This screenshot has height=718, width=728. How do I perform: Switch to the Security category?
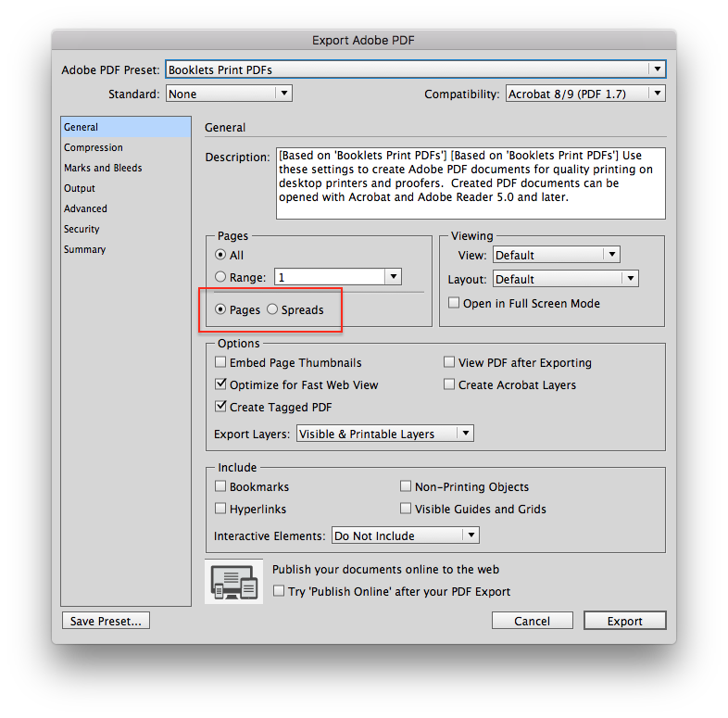126,229
